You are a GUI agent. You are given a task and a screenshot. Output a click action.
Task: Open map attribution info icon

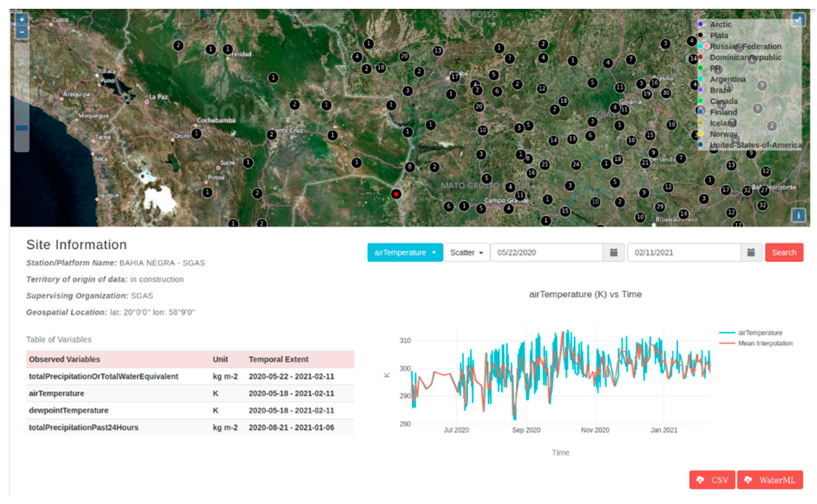[798, 215]
